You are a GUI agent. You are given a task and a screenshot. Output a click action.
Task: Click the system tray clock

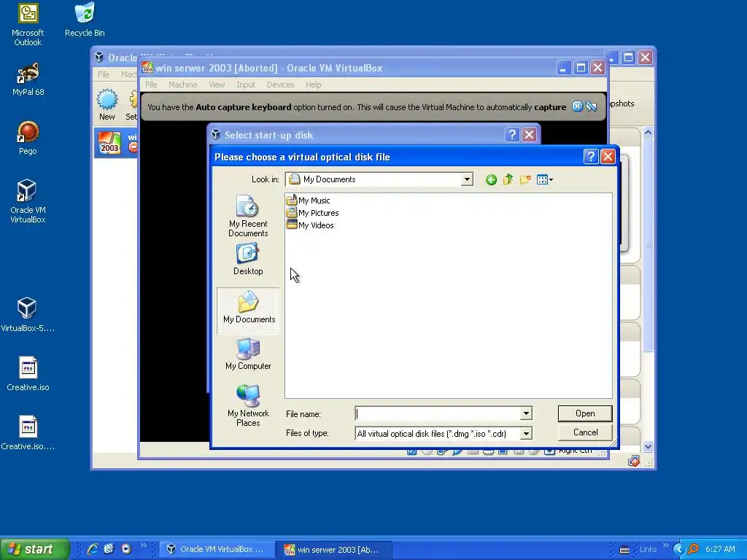(x=720, y=549)
